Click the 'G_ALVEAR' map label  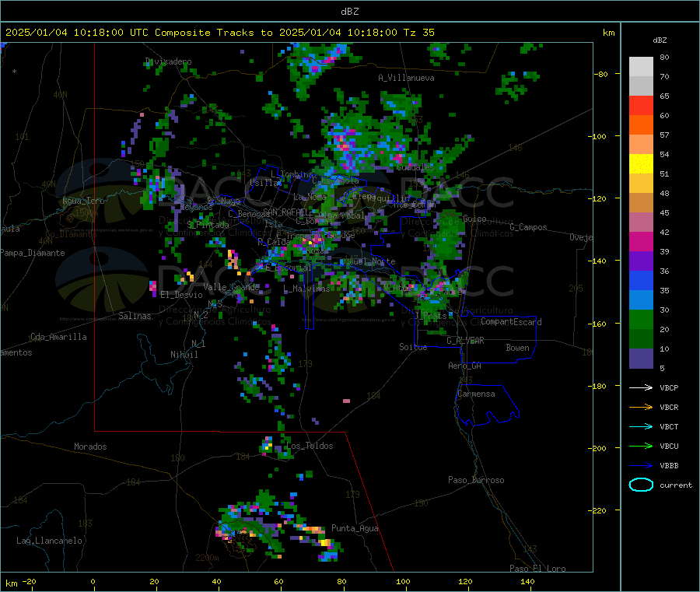(x=465, y=341)
